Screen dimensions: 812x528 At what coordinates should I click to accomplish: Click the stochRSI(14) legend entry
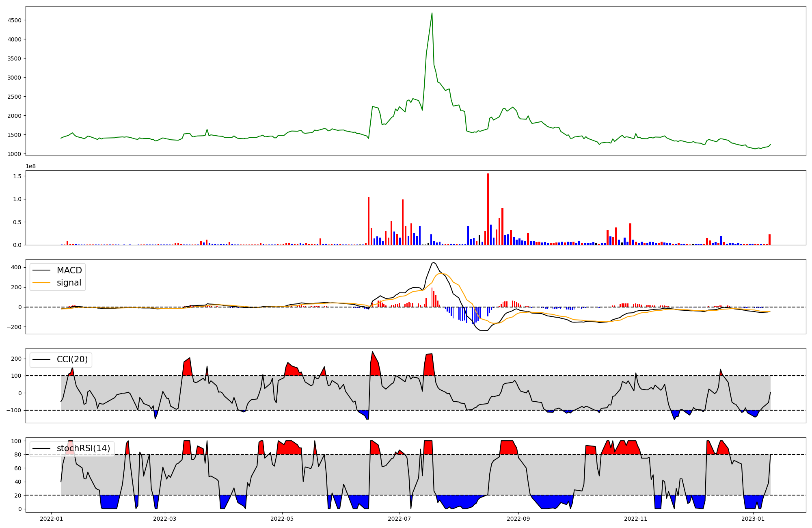pos(83,448)
